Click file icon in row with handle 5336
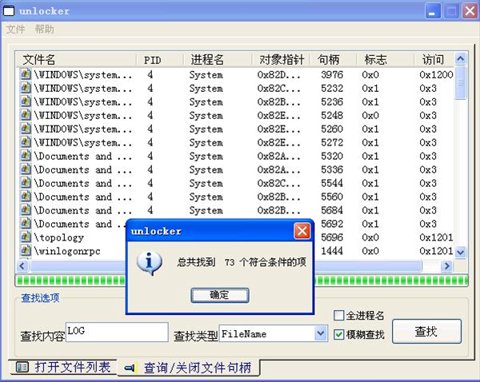Screen dimensions: 480x382 [x=25, y=169]
